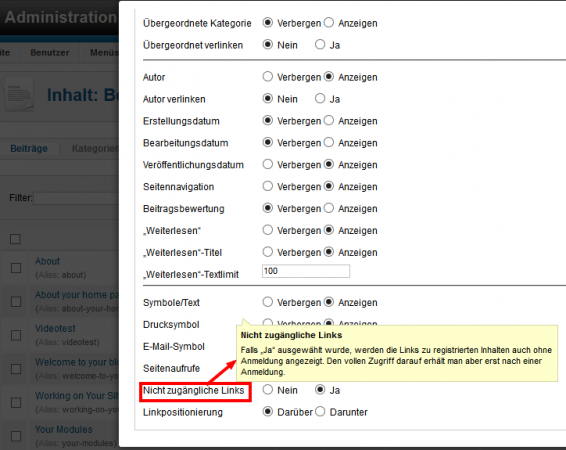This screenshot has width=566, height=450.
Task: Click the article icon beside Inhalt title
Action: 20,95
